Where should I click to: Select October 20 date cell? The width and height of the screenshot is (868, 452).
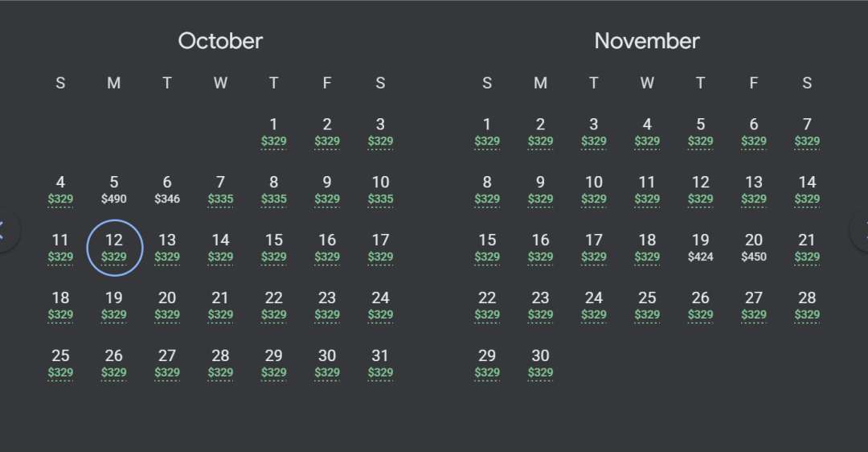point(167,306)
